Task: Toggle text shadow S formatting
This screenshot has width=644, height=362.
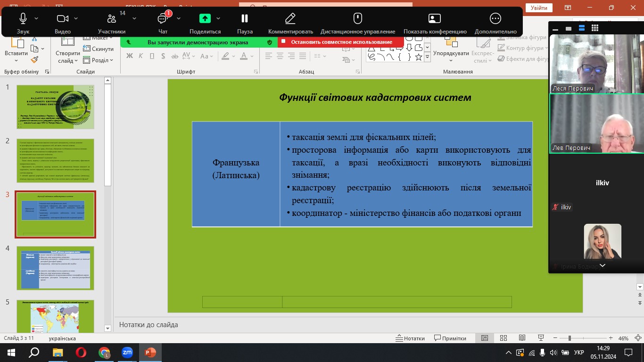Action: pyautogui.click(x=163, y=56)
